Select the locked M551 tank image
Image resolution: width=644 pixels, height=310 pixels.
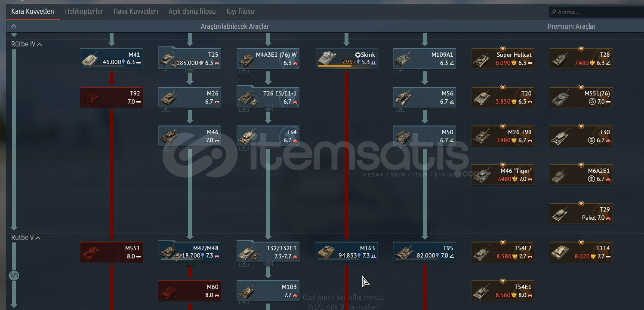[91, 253]
